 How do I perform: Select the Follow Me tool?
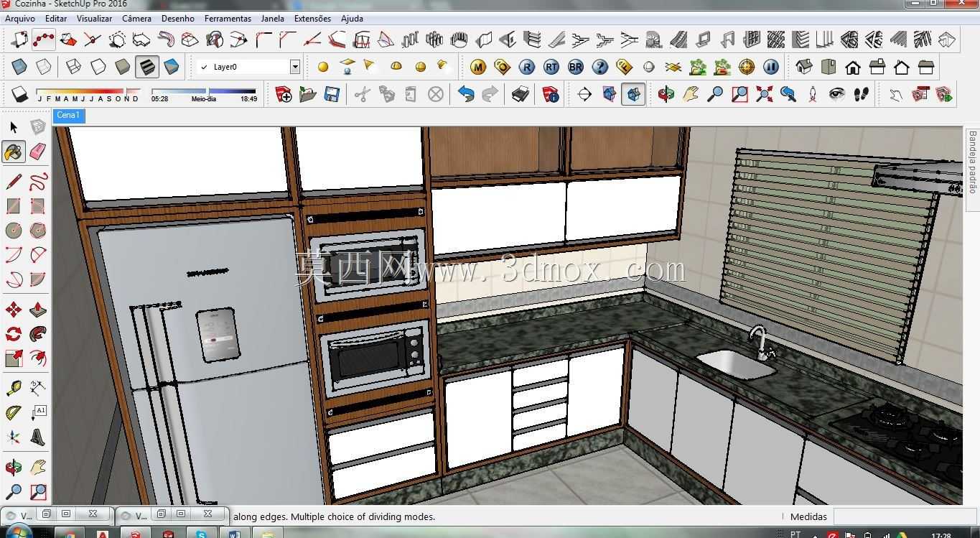[38, 334]
